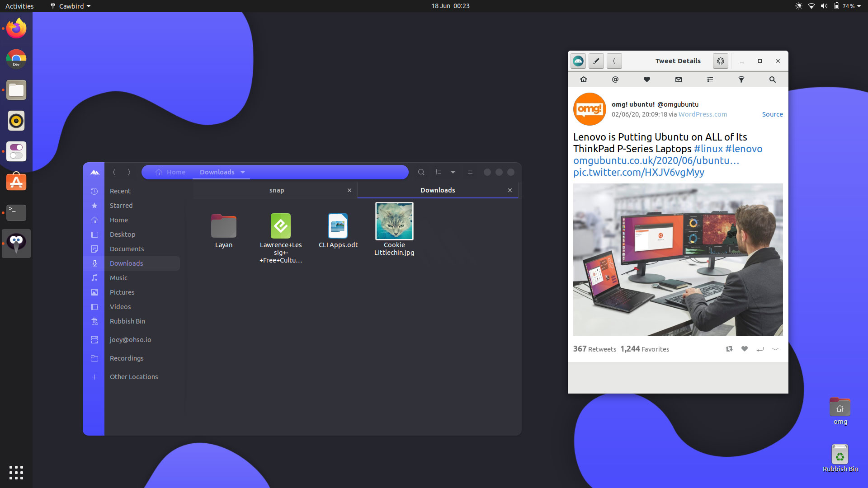Close the snap tab

coord(349,190)
